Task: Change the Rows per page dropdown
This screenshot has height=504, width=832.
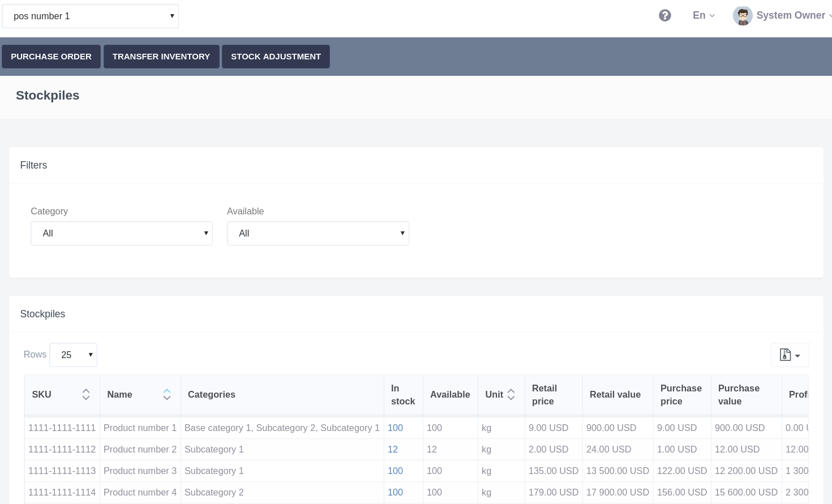Action: point(74,355)
